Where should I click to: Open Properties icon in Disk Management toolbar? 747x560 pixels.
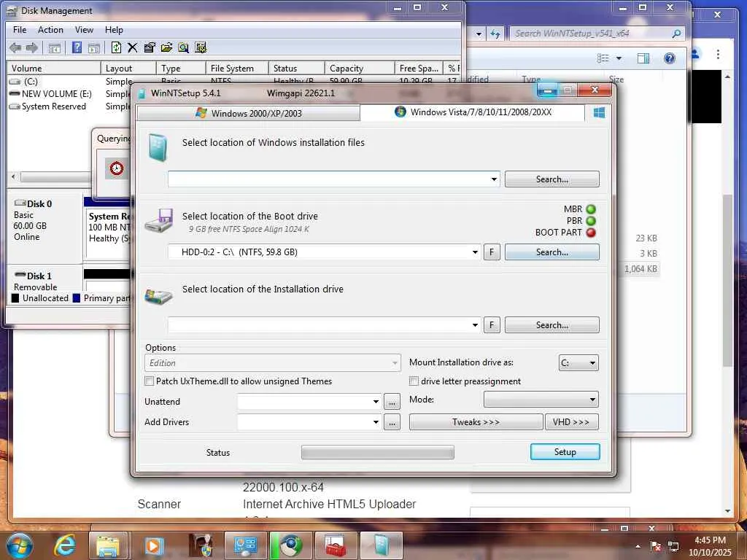coord(149,47)
